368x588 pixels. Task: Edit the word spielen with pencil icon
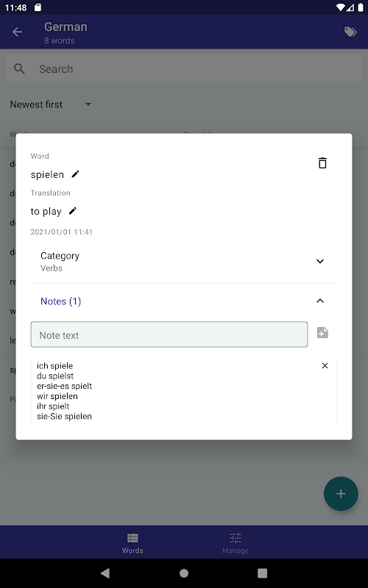coord(76,174)
